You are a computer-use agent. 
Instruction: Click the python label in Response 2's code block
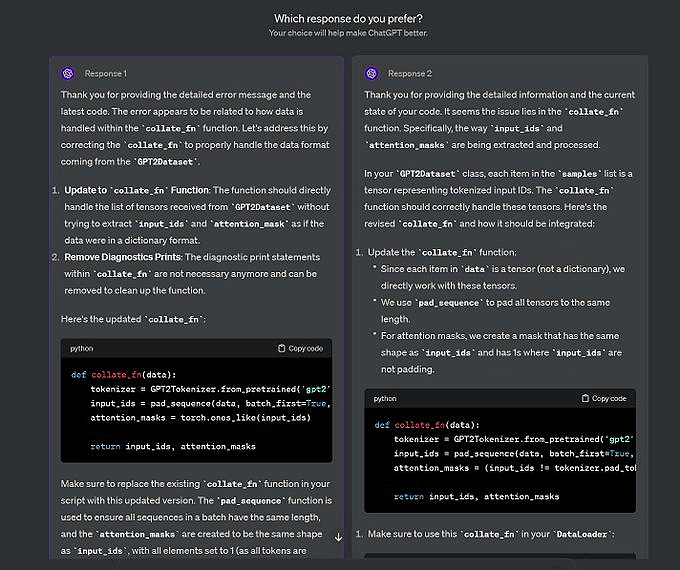[x=385, y=398]
